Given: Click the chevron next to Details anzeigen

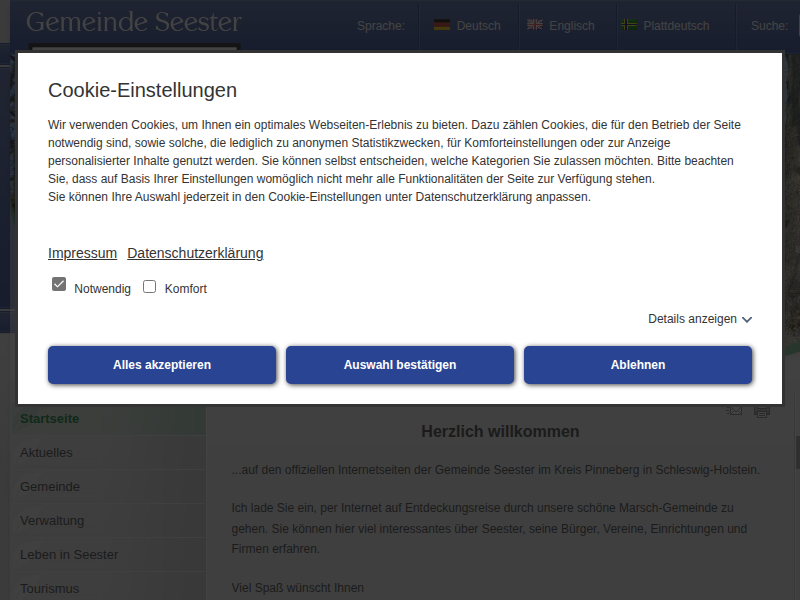Looking at the screenshot, I should click(x=747, y=320).
